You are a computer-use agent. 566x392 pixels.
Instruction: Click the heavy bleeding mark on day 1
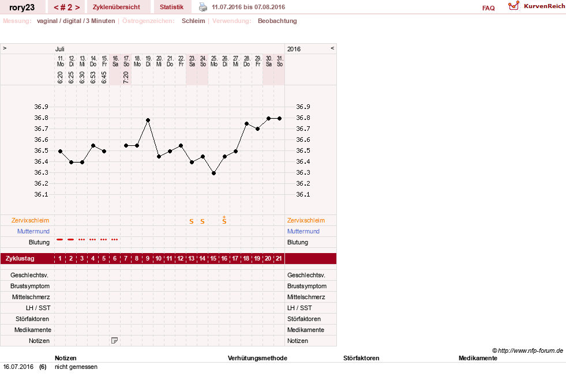[60, 239]
